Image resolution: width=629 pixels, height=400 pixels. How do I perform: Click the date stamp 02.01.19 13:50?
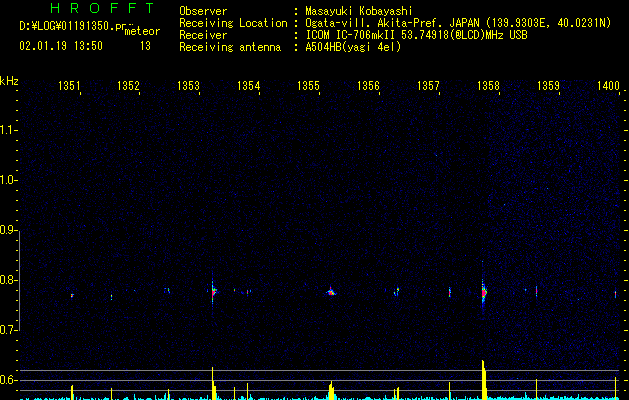[x=61, y=46]
